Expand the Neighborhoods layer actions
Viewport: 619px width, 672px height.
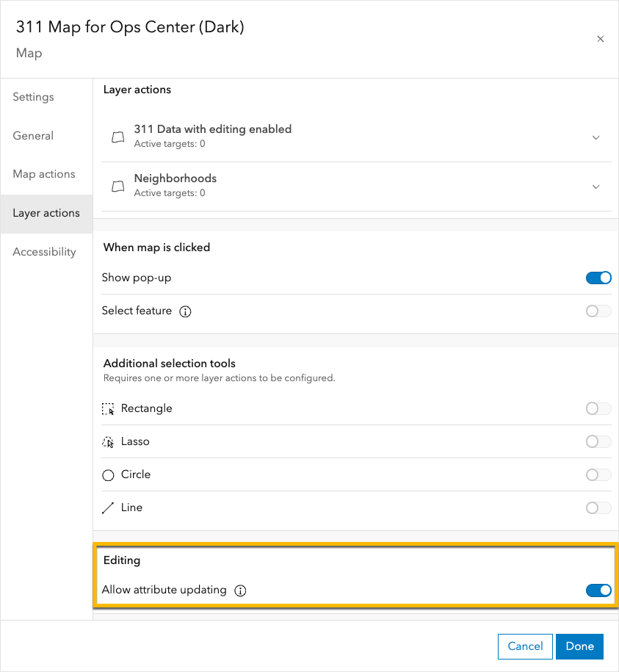click(x=596, y=187)
